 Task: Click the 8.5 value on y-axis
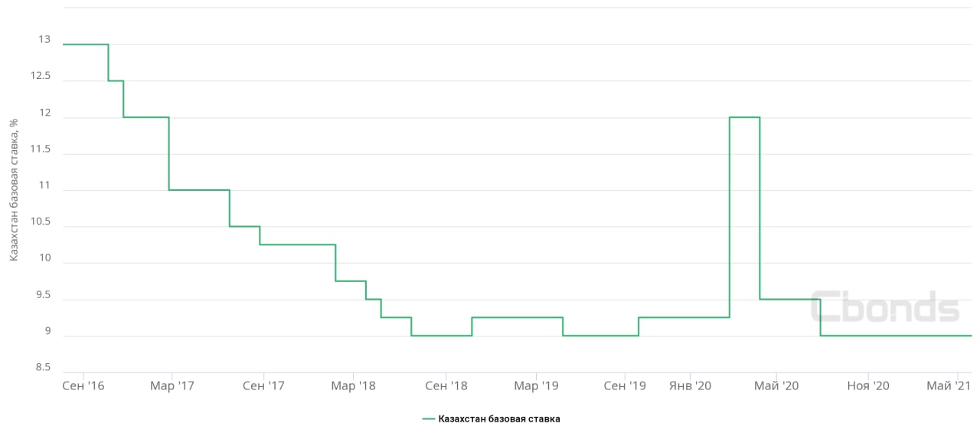(x=41, y=368)
